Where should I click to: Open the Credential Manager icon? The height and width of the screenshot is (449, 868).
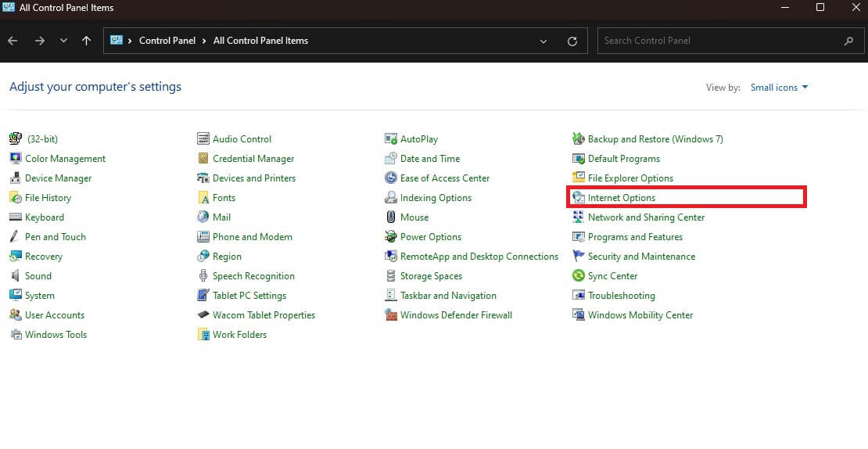click(x=203, y=159)
